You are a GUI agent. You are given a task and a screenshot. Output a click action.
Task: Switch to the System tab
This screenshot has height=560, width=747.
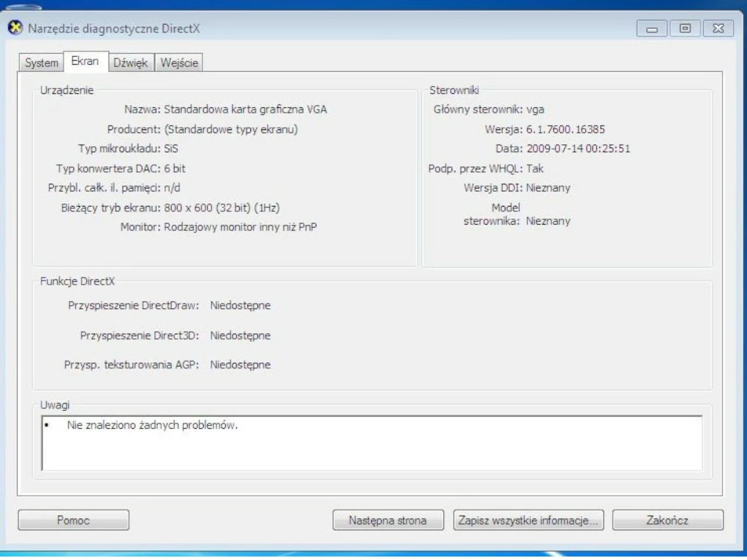coord(40,62)
